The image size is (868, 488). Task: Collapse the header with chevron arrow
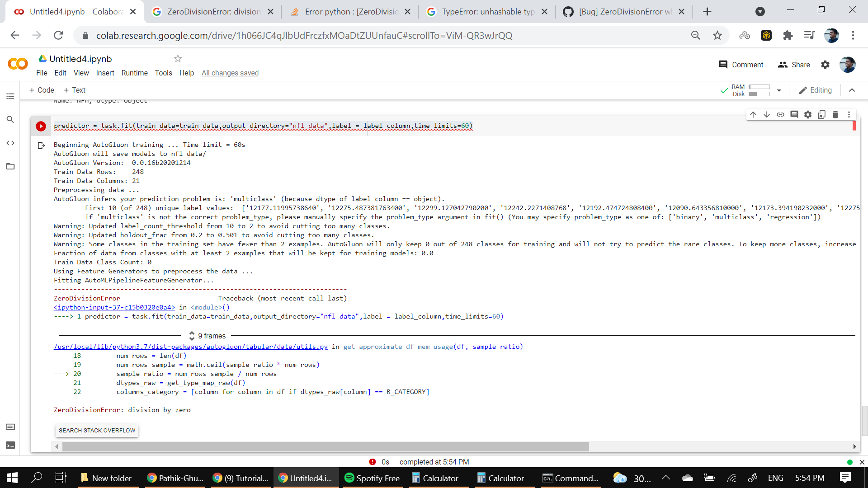[x=852, y=90]
